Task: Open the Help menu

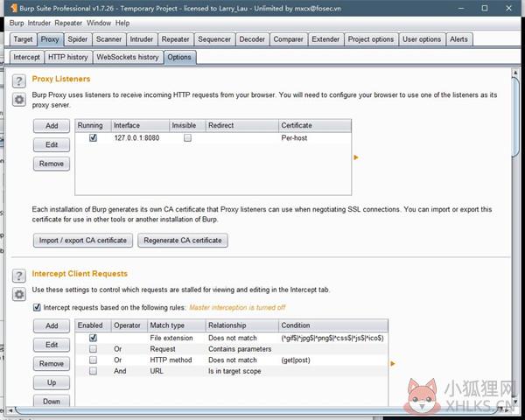Action: point(122,23)
